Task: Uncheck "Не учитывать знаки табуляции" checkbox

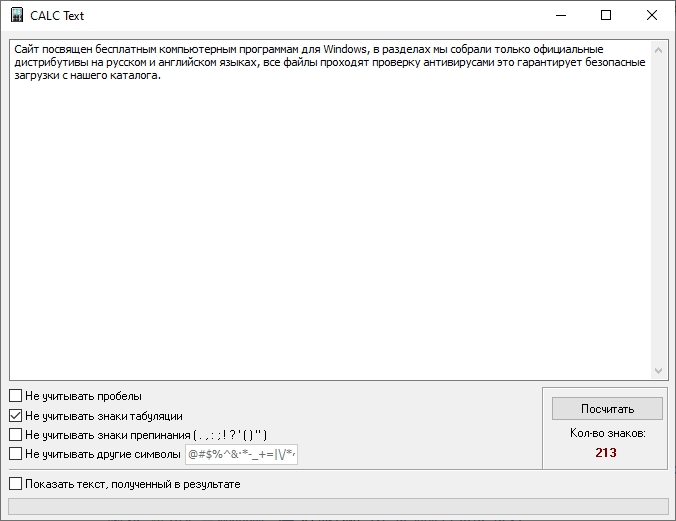Action: (x=16, y=415)
